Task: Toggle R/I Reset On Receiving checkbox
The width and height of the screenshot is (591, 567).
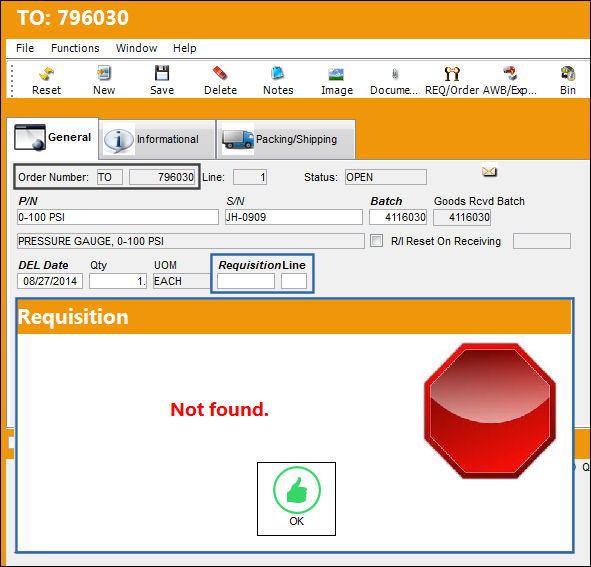Action: coord(376,241)
